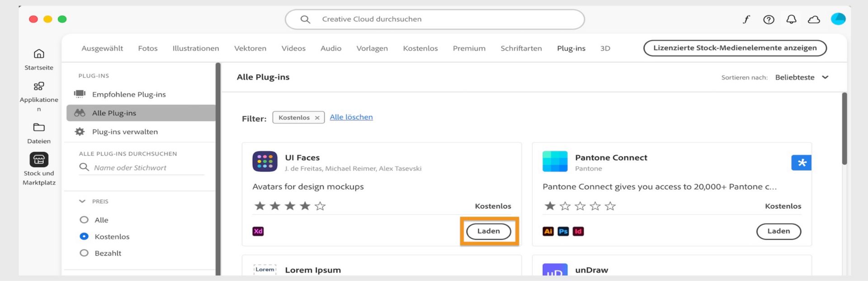Switch to the Schriftarten tab

pyautogui.click(x=521, y=48)
